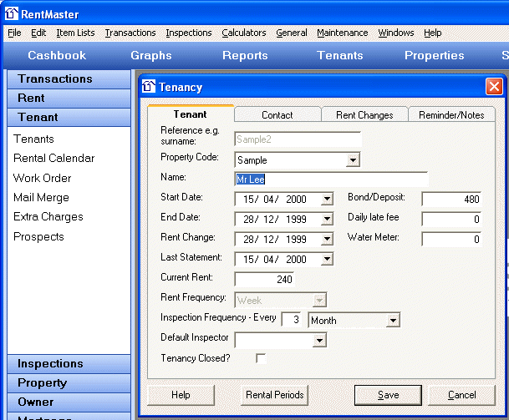Viewport: 509px width, 420px height.
Task: Click the Cancel button
Action: pos(461,395)
